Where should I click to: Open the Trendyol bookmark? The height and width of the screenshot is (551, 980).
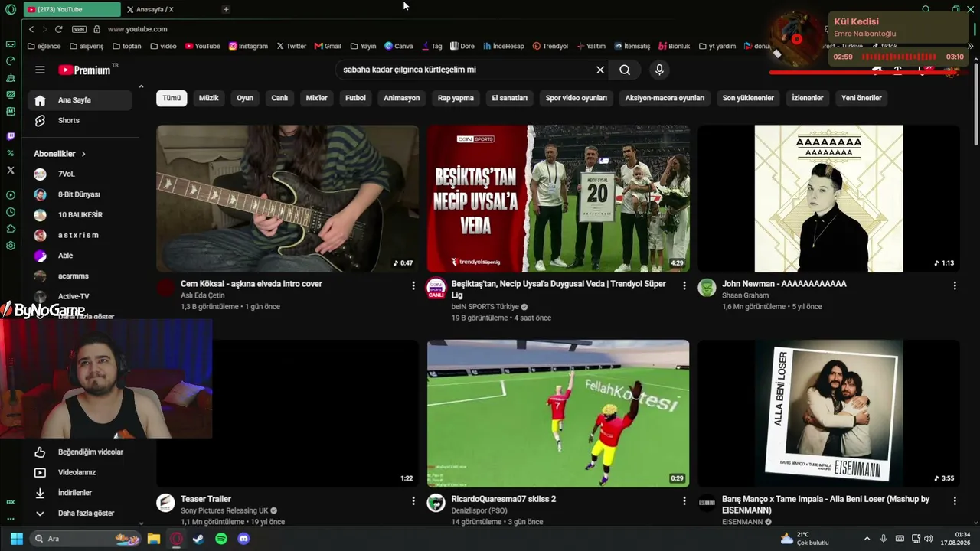[550, 46]
